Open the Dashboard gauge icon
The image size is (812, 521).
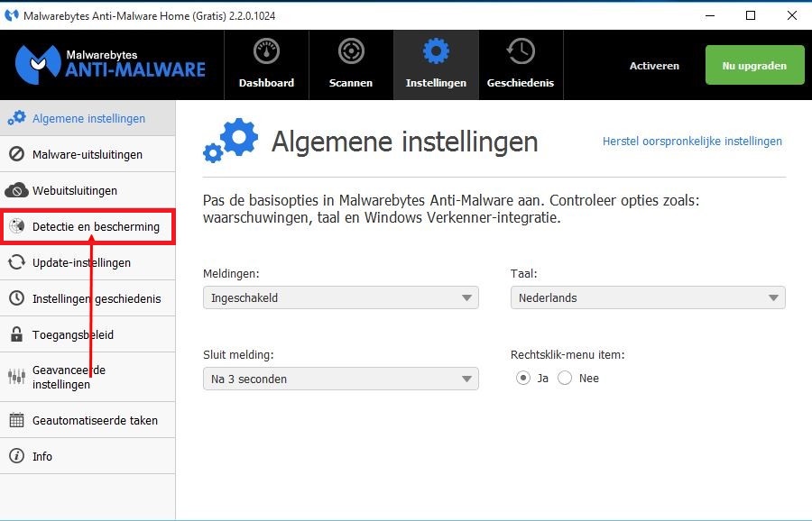pyautogui.click(x=266, y=52)
